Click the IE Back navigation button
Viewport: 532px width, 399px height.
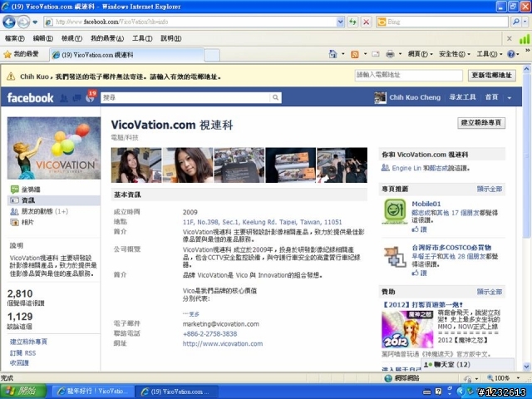point(9,22)
